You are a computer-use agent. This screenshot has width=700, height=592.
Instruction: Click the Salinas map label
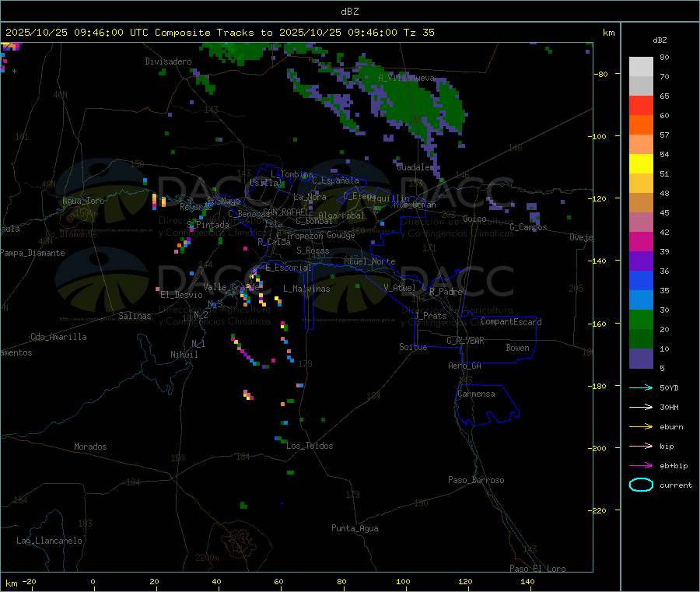coord(135,316)
